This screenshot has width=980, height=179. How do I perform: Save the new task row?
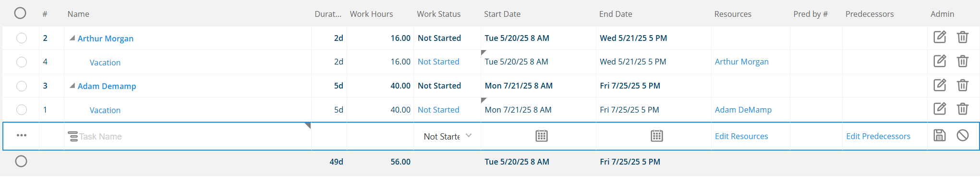tap(939, 135)
